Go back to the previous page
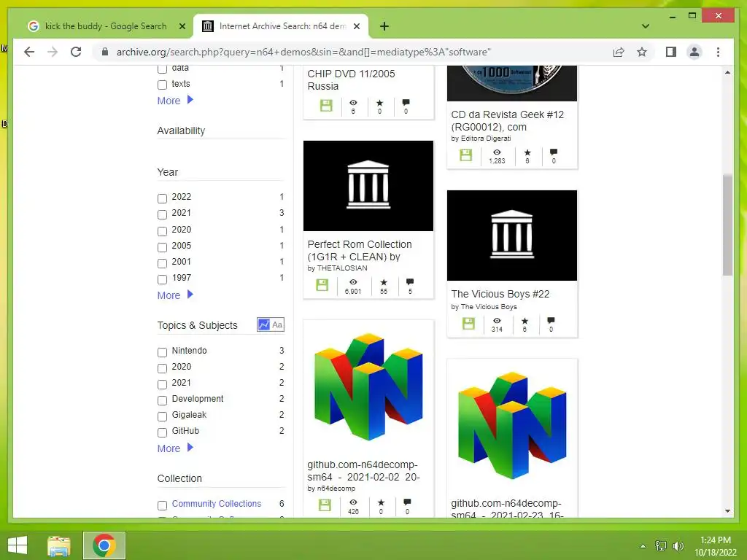The image size is (747, 560). pos(29,52)
